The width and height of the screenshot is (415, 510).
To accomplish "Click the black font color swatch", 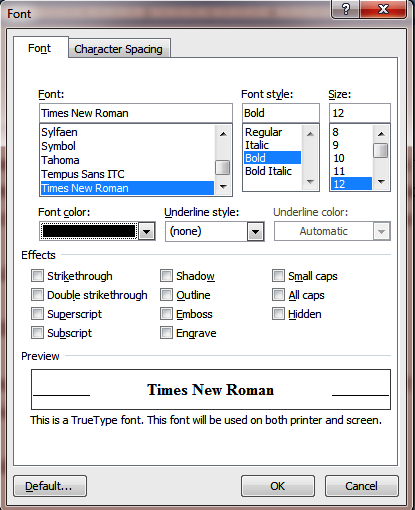I will [89, 231].
